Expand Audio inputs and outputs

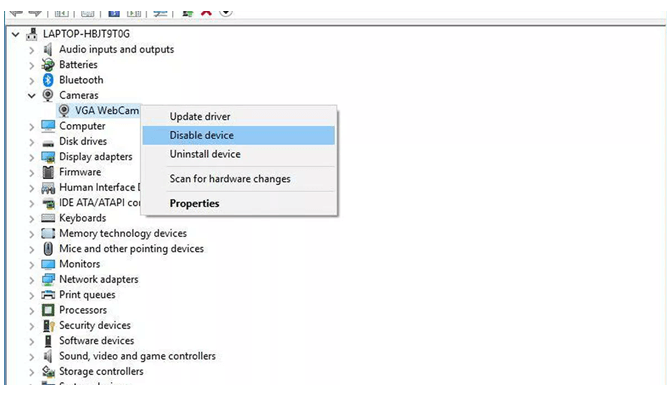31,50
